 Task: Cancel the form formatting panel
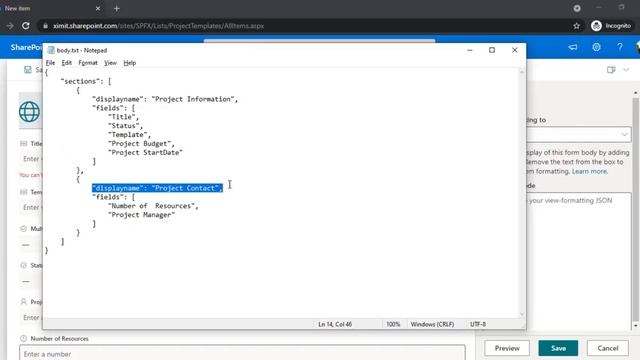click(x=608, y=348)
